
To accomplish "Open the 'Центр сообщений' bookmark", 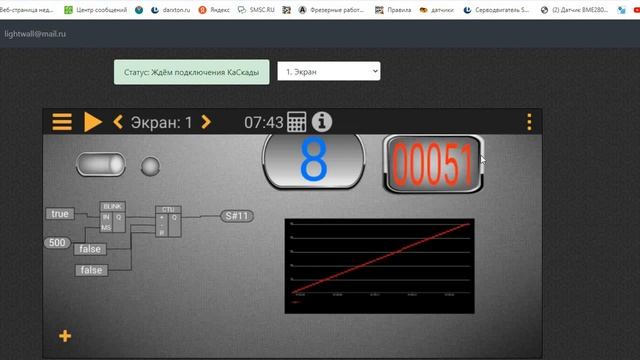I will click(x=96, y=10).
